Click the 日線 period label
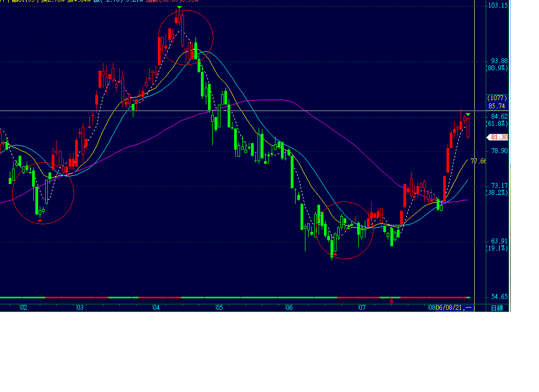This screenshot has width=539, height=392. pos(497,308)
